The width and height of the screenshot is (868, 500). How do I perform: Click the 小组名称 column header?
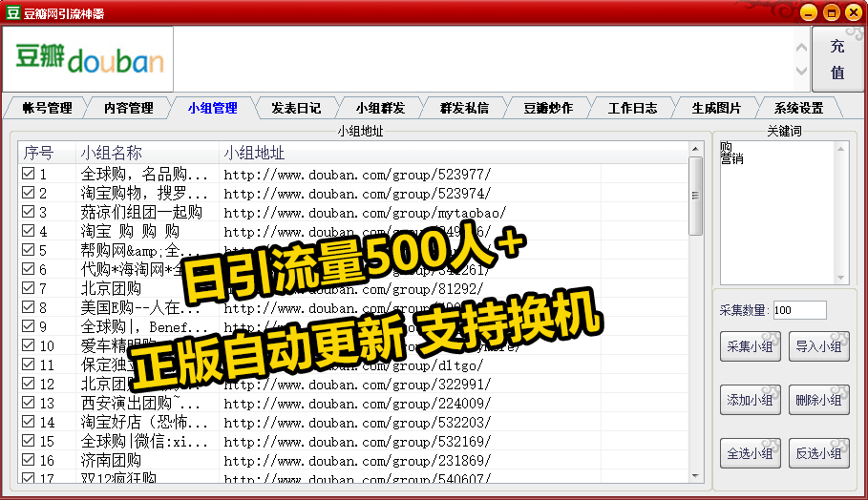click(x=147, y=153)
